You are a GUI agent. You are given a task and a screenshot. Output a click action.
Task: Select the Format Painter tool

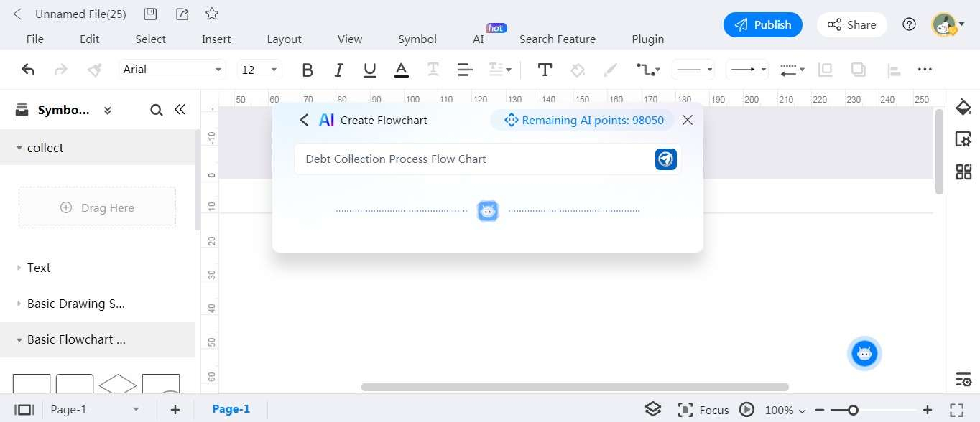(94, 70)
